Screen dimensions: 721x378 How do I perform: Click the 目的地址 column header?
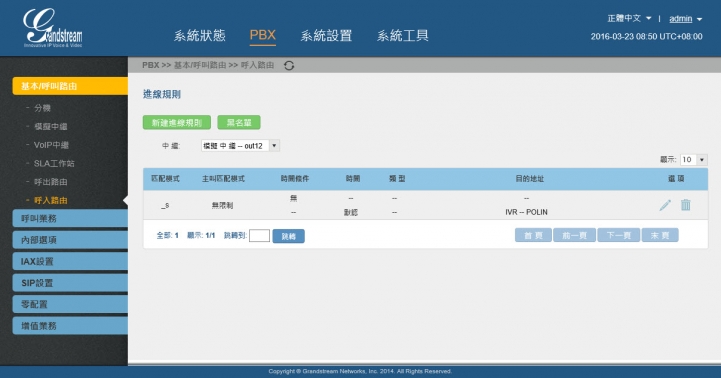(529, 178)
